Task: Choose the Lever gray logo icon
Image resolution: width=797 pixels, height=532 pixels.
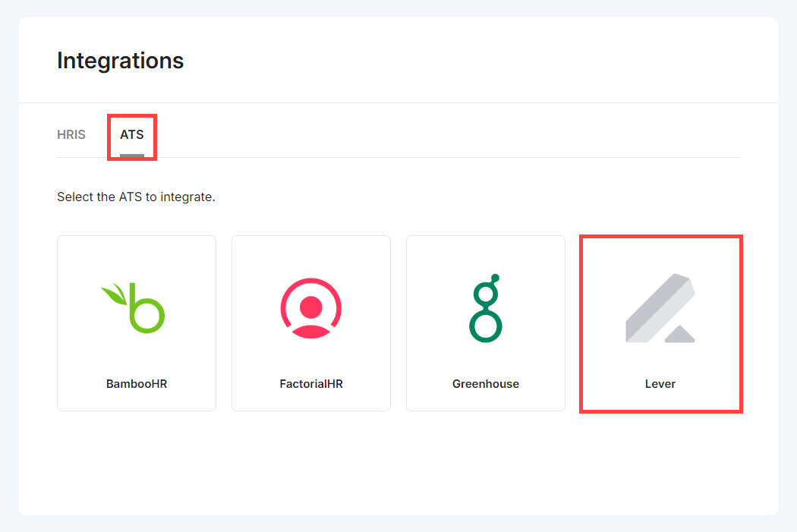Action: 660,309
